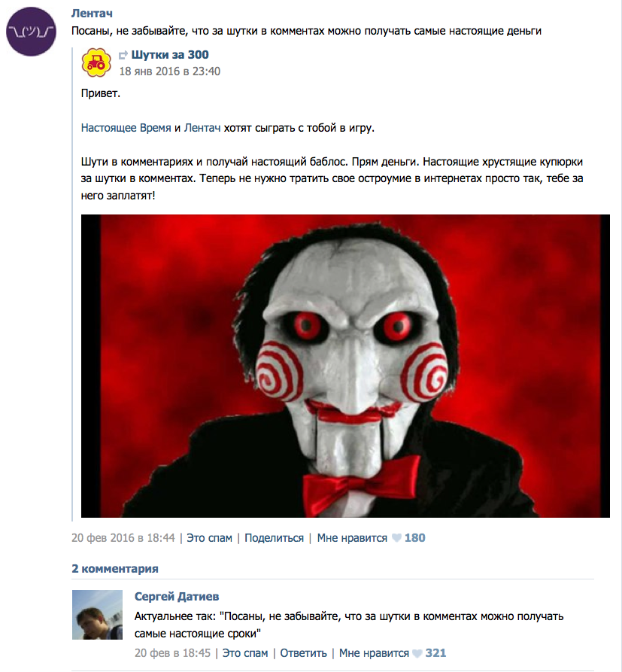Open Сергей Датиев's profile photo
Image resolution: width=622 pixels, height=672 pixels.
pyautogui.click(x=97, y=615)
